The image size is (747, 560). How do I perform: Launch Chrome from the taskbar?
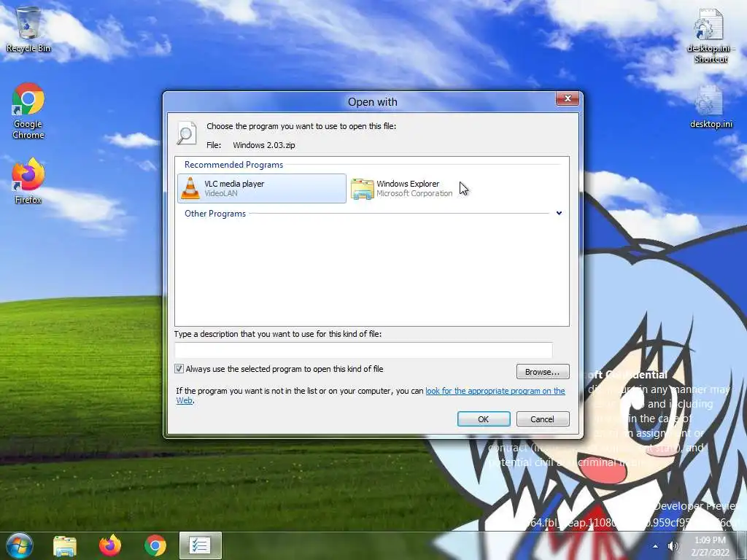tap(155, 545)
